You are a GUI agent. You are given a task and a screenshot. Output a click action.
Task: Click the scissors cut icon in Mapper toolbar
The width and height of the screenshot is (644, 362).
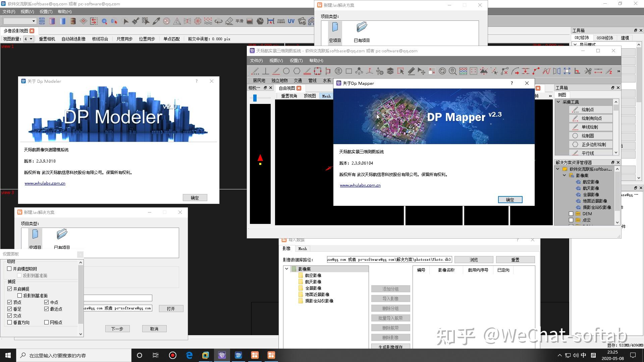coord(588,71)
